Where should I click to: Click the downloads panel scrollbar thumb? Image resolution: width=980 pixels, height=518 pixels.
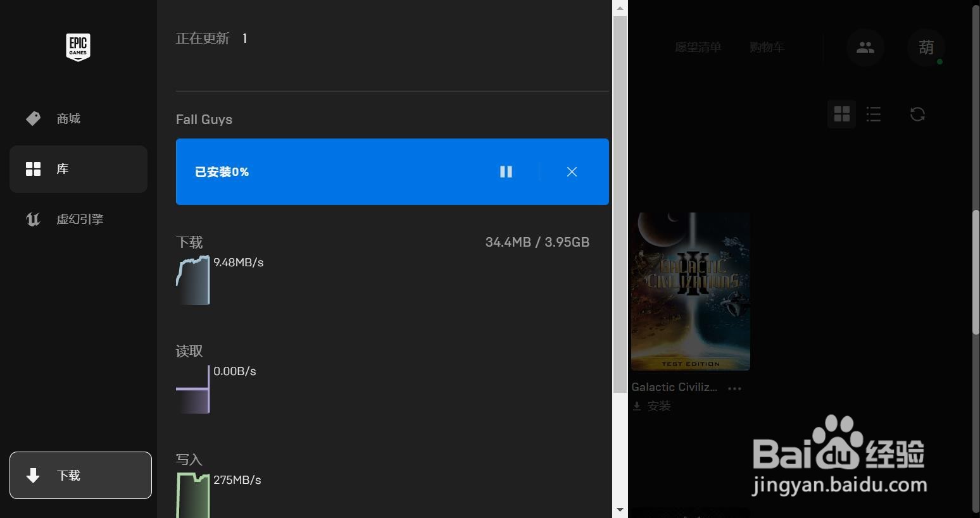click(x=620, y=204)
